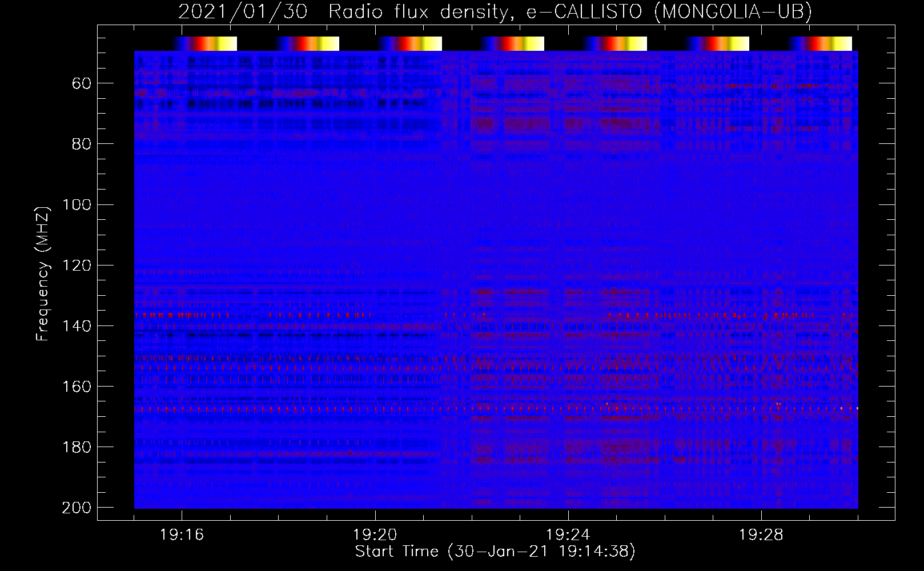924x571 pixels.
Task: Click the 'Frequency (MHZ)' axis label
Action: coord(43,274)
